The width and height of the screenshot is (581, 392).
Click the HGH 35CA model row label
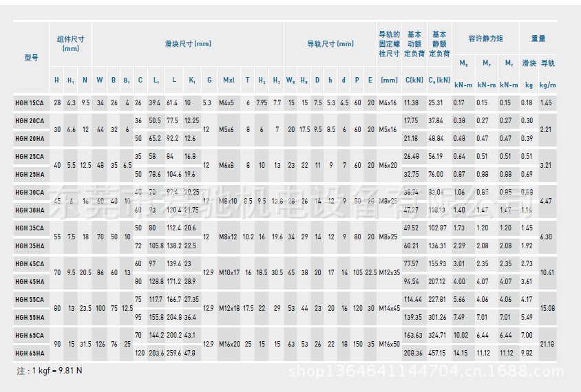(30, 228)
